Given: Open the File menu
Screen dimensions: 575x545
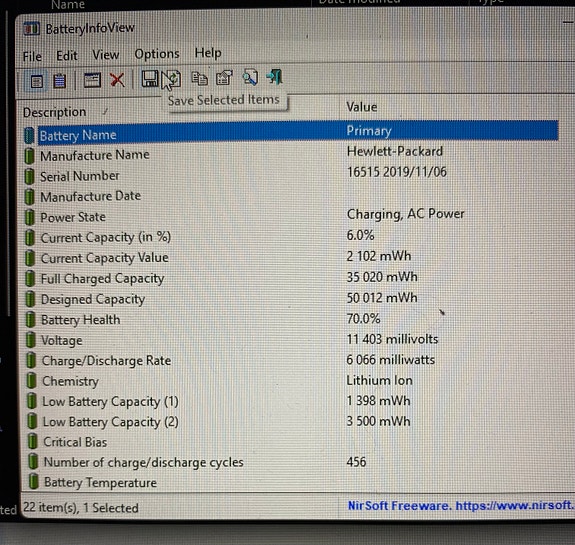Looking at the screenshot, I should 32,56.
